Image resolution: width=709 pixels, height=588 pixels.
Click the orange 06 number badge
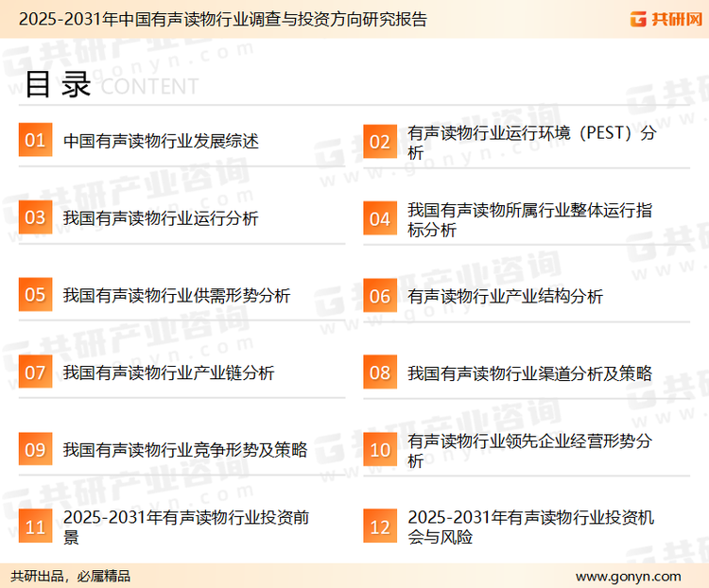380,296
